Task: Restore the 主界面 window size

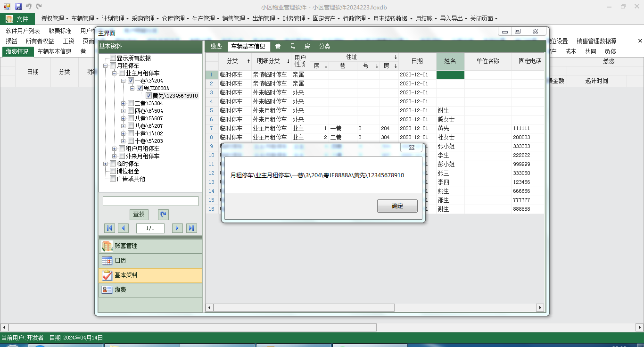Action: (x=518, y=32)
